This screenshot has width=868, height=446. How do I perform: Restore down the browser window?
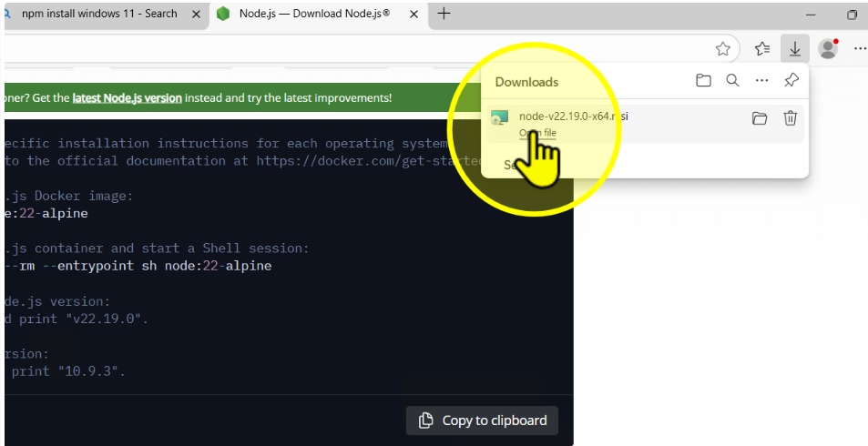pos(852,15)
